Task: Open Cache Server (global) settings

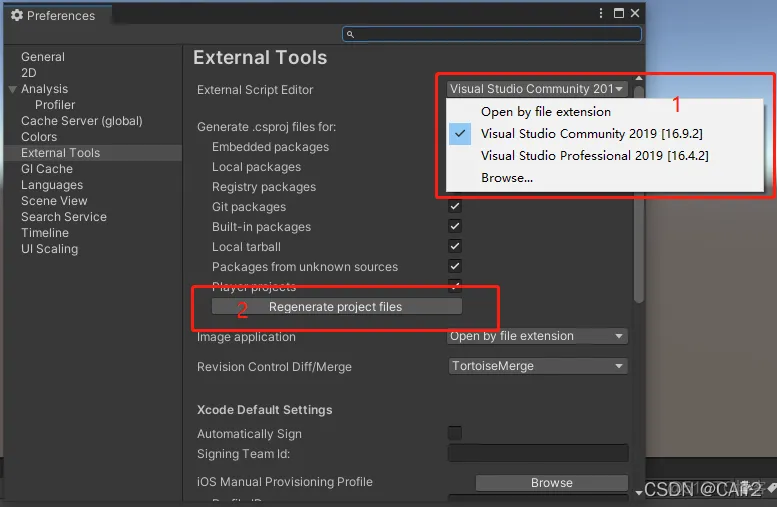Action: click(x=82, y=121)
